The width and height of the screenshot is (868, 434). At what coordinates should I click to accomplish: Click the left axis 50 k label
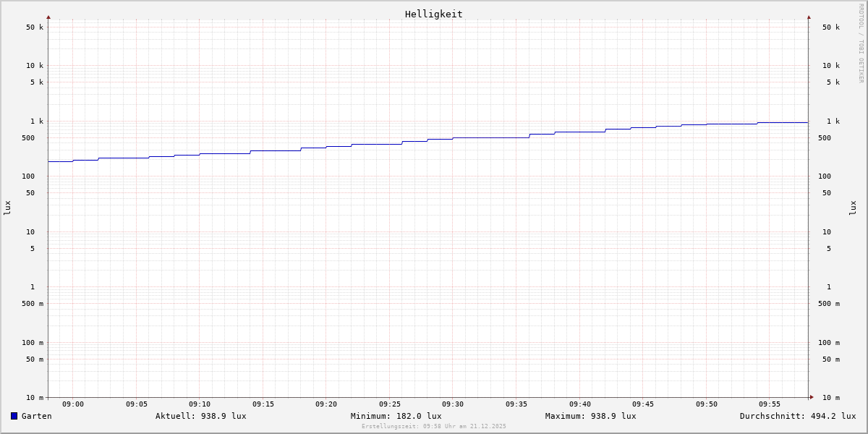click(35, 27)
